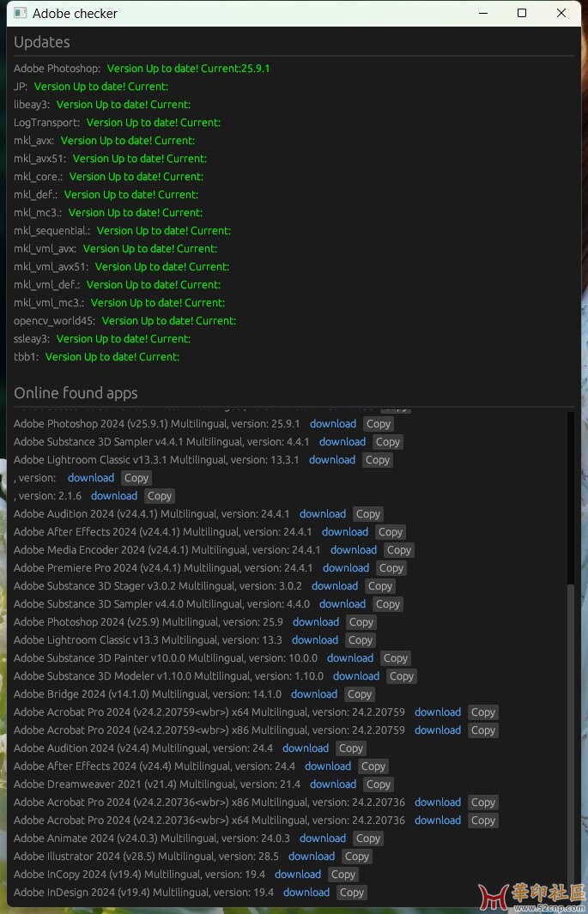The width and height of the screenshot is (588, 914).
Task: Copy link for Substance 3D Stager v3.0.2
Action: [x=380, y=586]
